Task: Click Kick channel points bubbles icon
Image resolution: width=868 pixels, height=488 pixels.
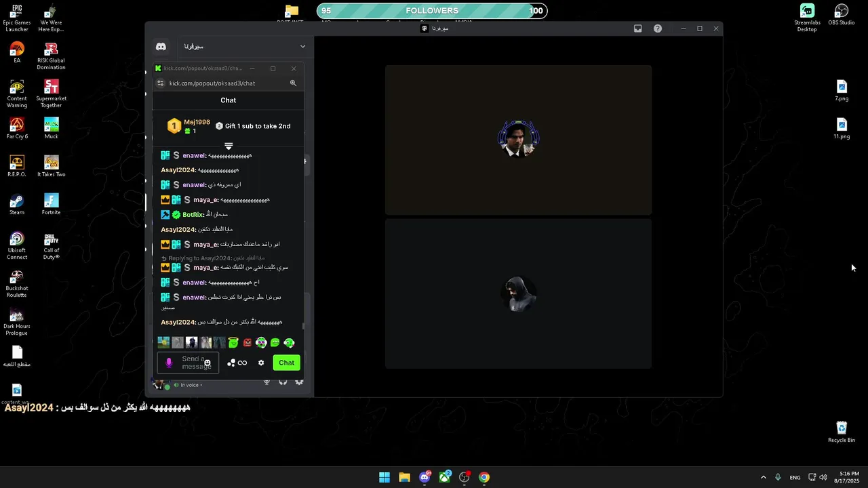Action: (x=231, y=363)
